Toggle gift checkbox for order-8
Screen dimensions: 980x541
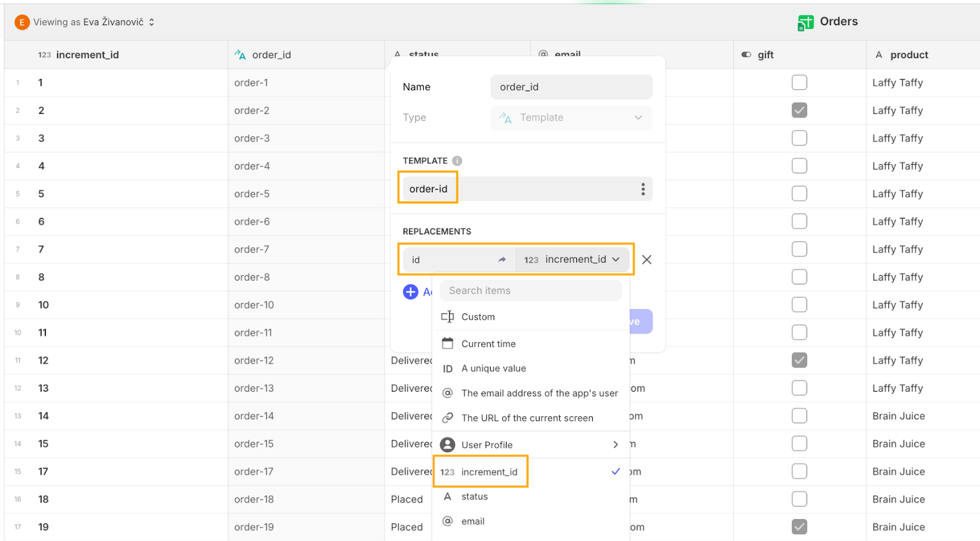pyautogui.click(x=799, y=277)
